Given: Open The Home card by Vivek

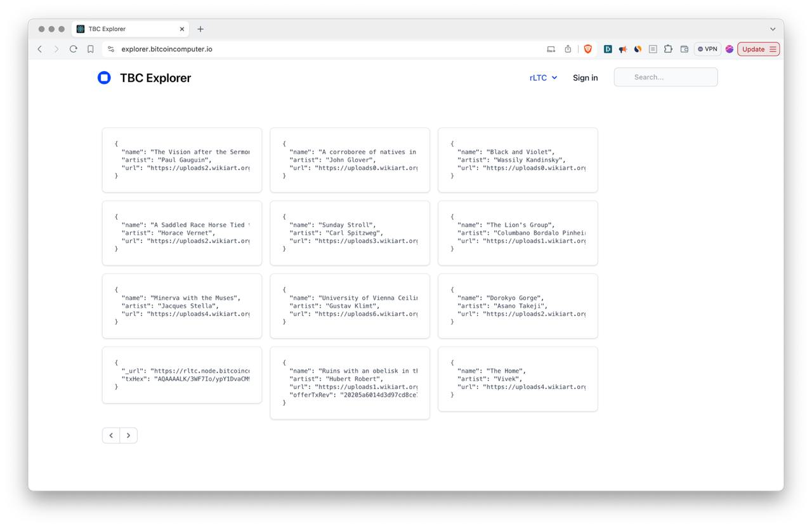Looking at the screenshot, I should 518,379.
